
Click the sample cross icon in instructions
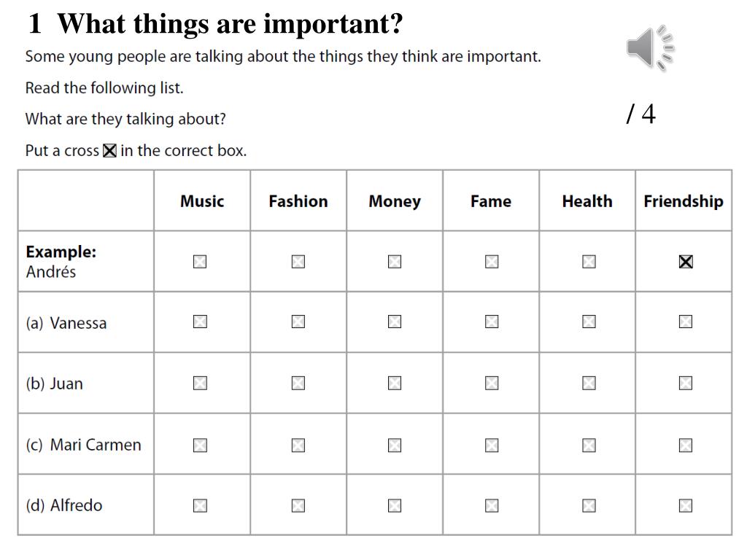(x=109, y=150)
